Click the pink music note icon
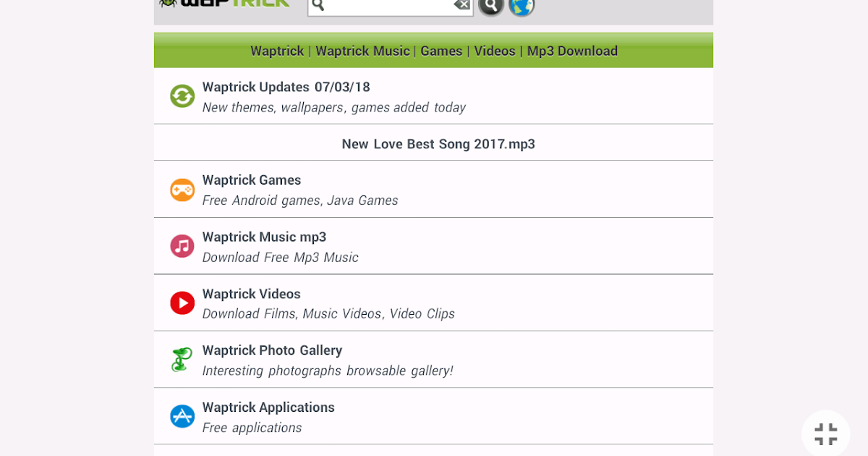This screenshot has width=868, height=456. [182, 246]
